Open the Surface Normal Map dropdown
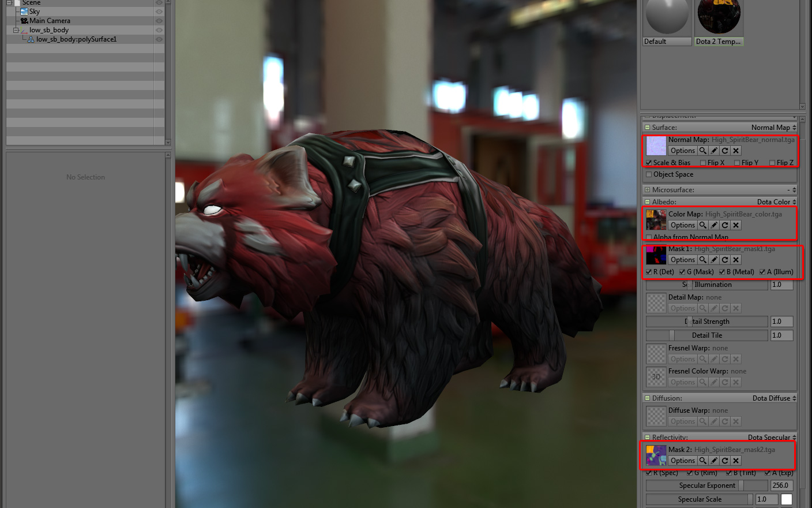Screen dimensions: 812x508 (773, 128)
